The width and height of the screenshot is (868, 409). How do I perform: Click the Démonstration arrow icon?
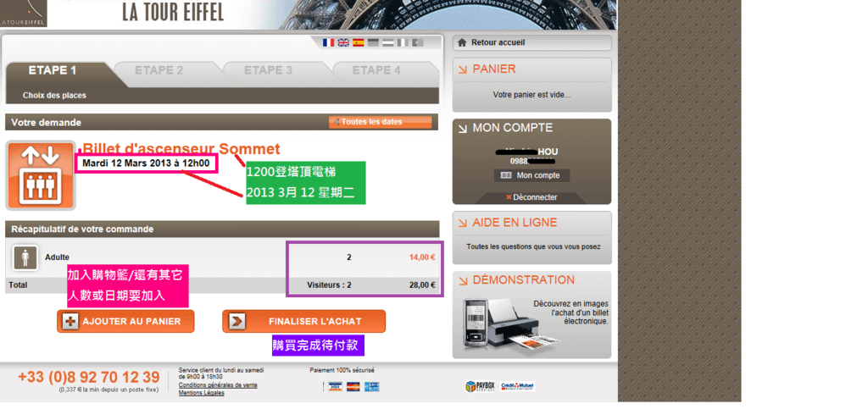tap(463, 281)
